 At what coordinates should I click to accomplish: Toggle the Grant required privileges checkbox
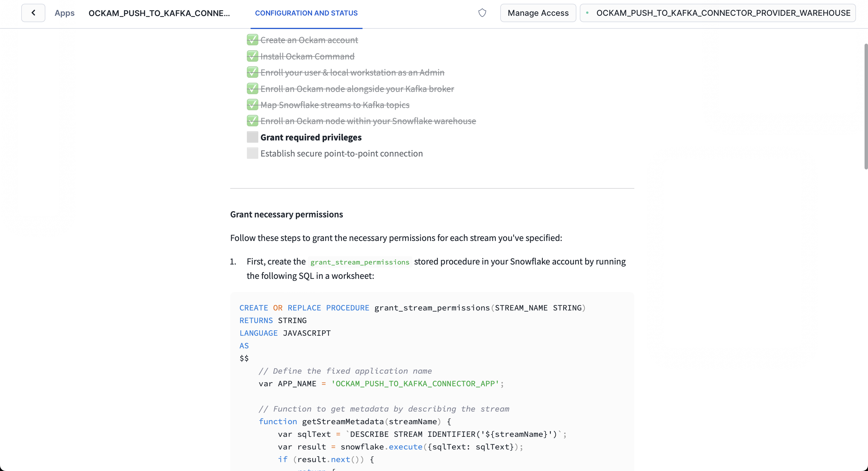253,138
